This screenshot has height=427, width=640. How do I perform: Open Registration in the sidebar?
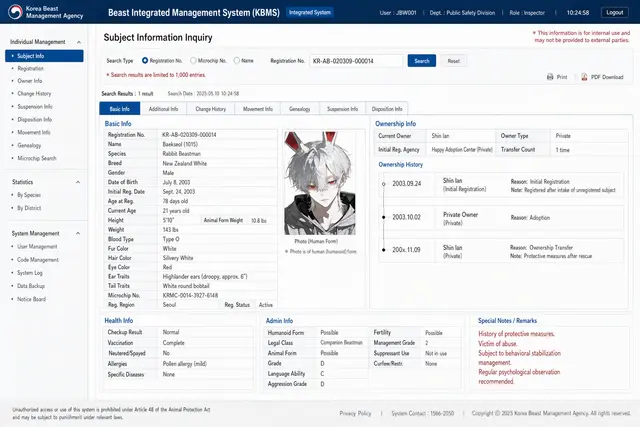[30, 68]
